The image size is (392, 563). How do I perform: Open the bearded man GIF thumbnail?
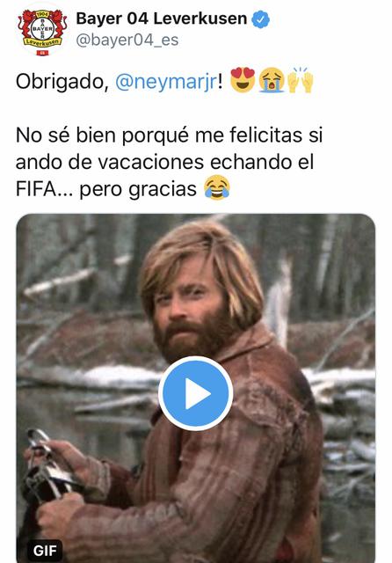[196, 388]
